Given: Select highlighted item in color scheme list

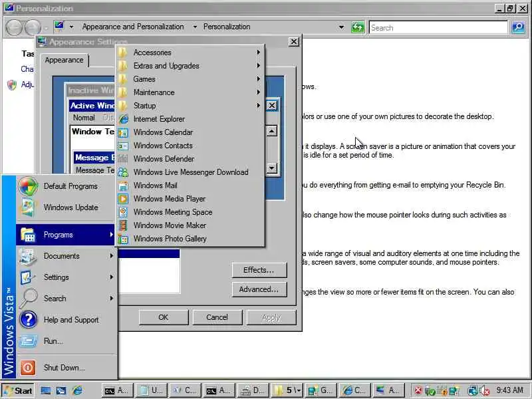Looking at the screenshot, I should [149, 254].
